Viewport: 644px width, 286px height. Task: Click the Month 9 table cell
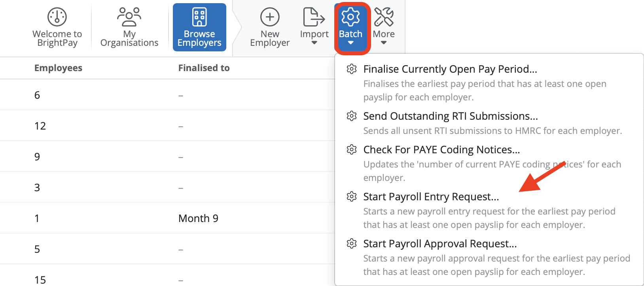click(x=198, y=218)
